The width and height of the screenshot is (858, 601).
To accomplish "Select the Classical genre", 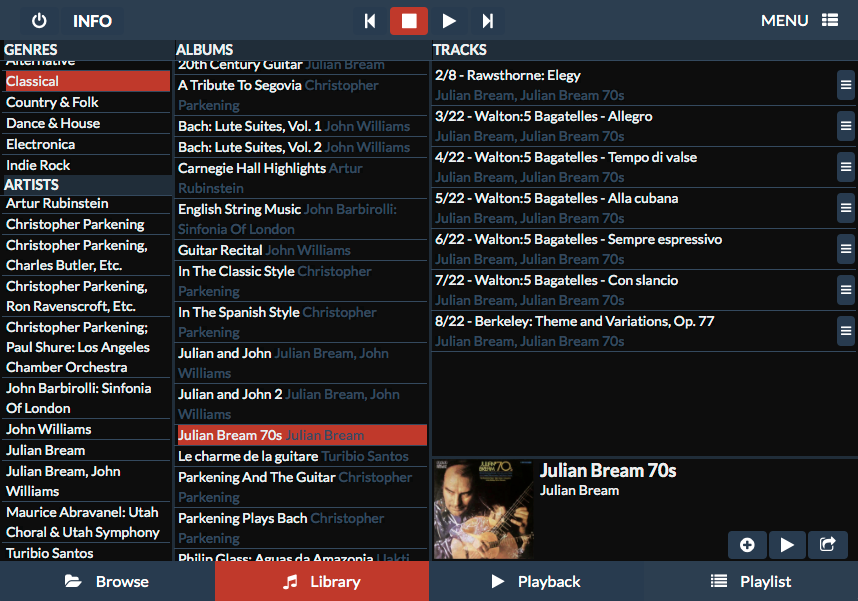I will coord(88,81).
